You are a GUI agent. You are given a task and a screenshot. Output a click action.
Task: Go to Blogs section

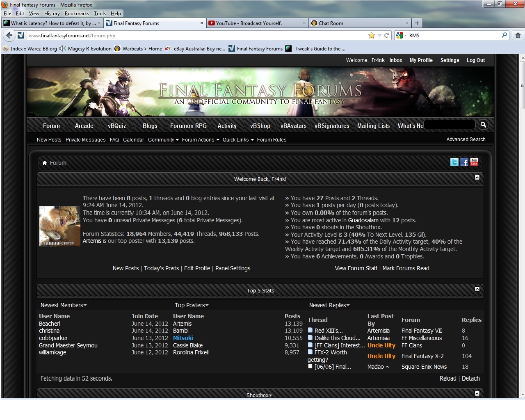click(x=150, y=126)
